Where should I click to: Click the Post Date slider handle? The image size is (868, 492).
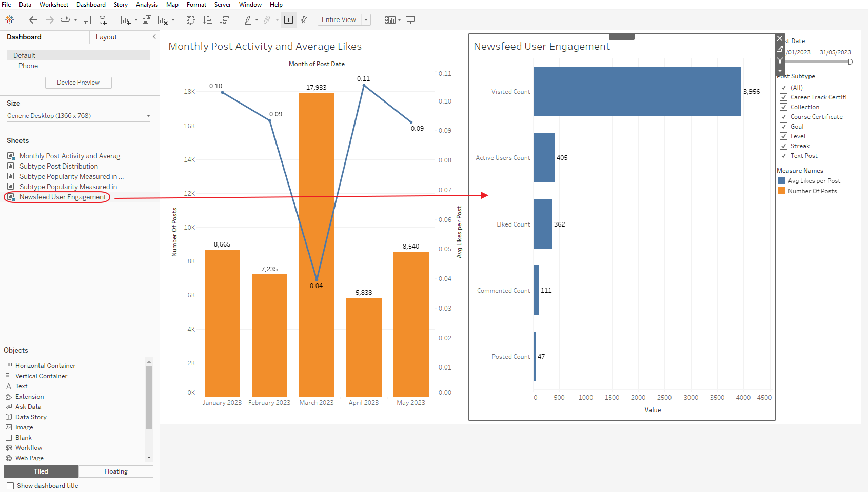pyautogui.click(x=850, y=61)
